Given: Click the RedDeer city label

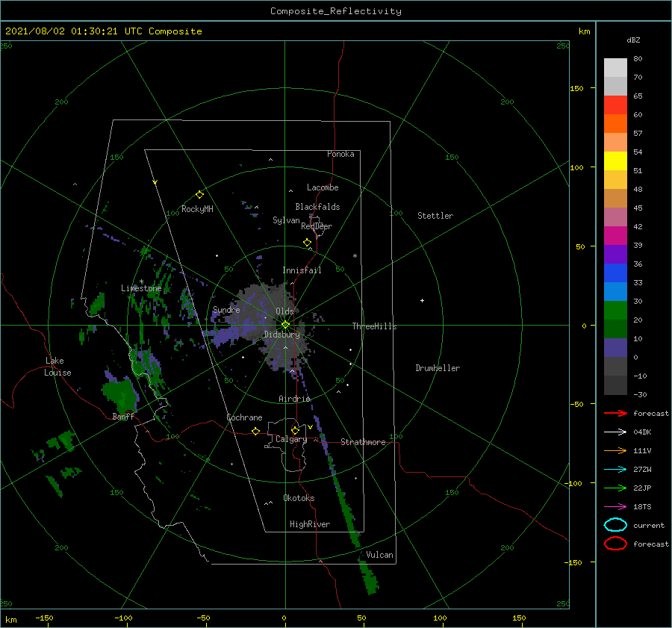Looking at the screenshot, I should click(317, 226).
